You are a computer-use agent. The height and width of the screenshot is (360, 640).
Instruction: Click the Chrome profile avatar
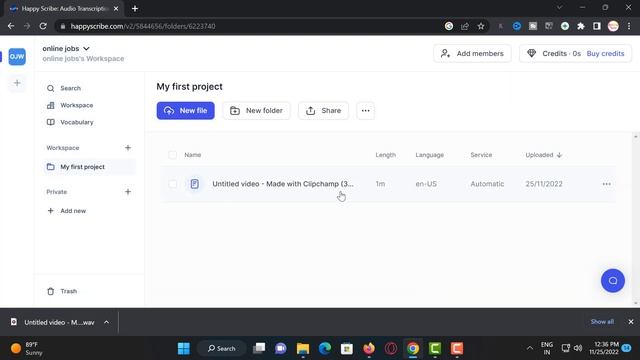click(613, 26)
